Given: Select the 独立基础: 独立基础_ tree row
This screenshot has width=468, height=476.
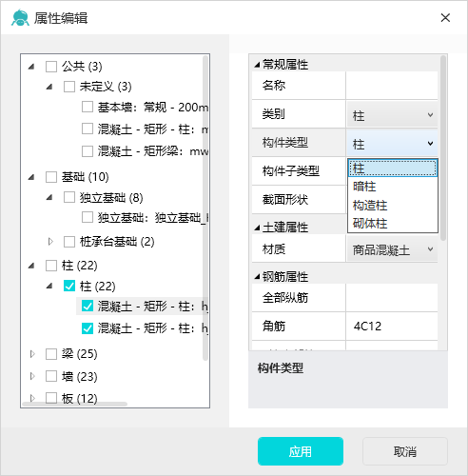Looking at the screenshot, I should [x=153, y=218].
